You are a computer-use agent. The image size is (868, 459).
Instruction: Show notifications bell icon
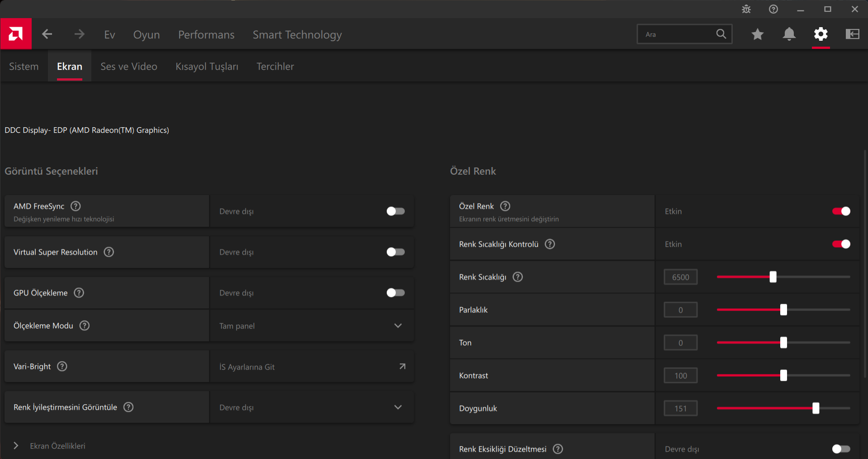tap(789, 34)
